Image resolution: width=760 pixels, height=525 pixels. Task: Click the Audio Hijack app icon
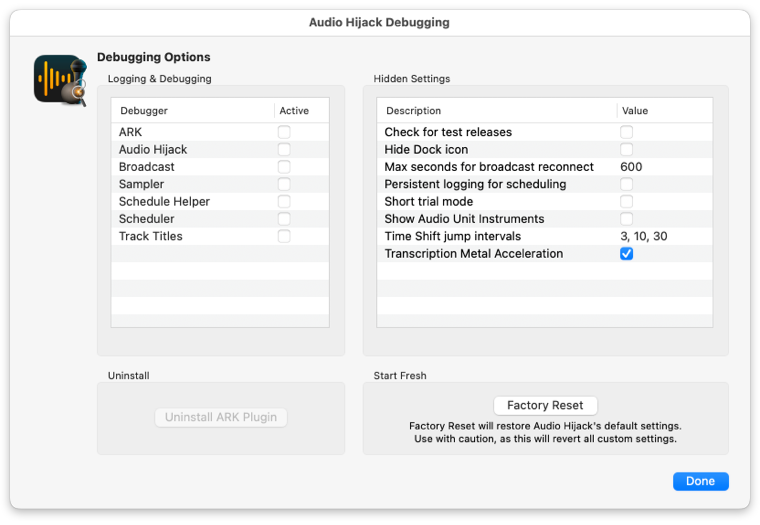coord(61,80)
